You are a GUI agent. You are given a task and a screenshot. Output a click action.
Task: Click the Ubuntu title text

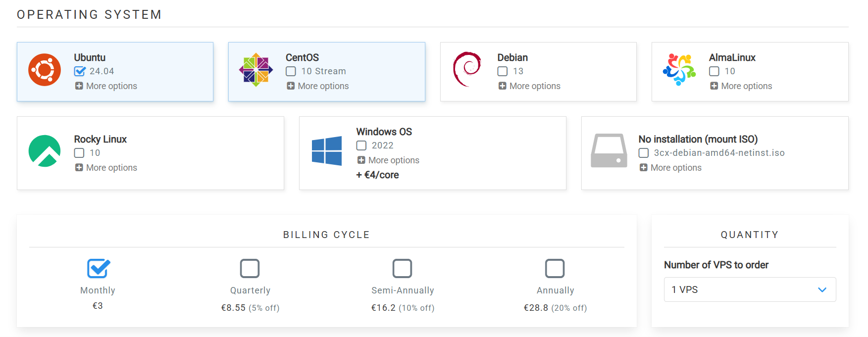90,57
